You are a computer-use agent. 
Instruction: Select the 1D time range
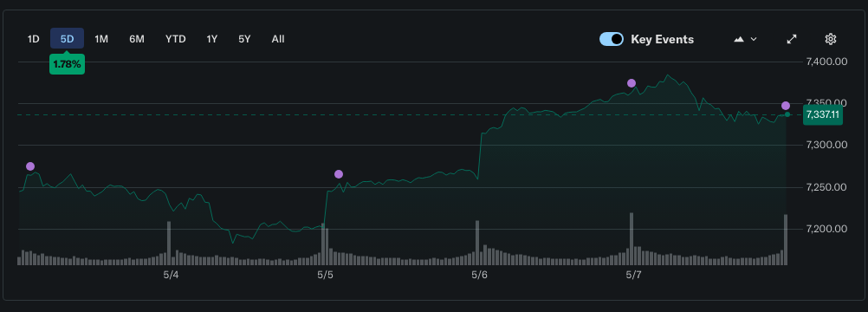[34, 39]
